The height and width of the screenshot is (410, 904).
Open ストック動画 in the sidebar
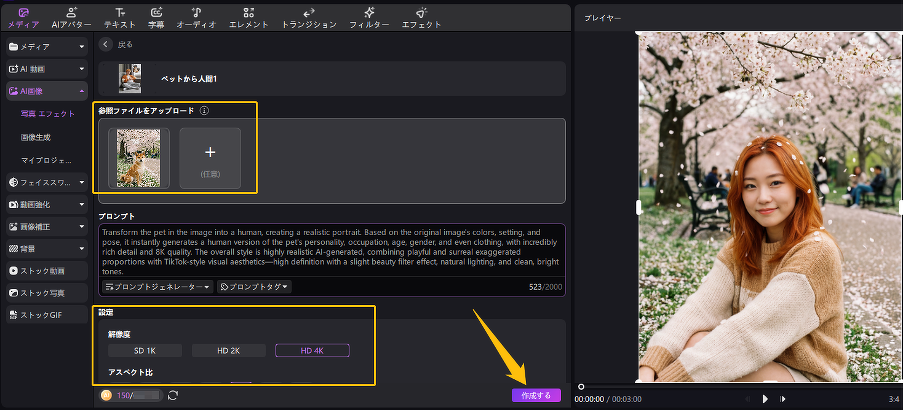(47, 270)
